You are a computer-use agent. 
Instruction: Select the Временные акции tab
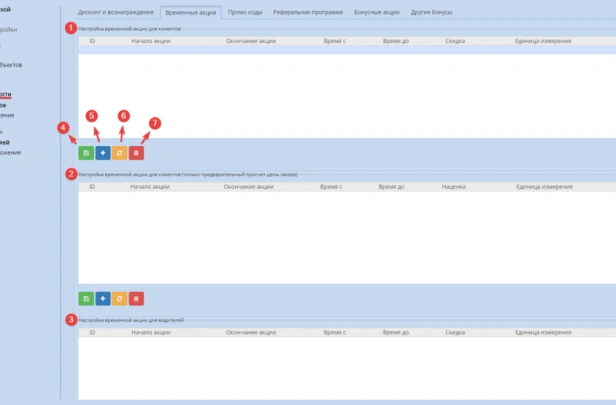[190, 12]
